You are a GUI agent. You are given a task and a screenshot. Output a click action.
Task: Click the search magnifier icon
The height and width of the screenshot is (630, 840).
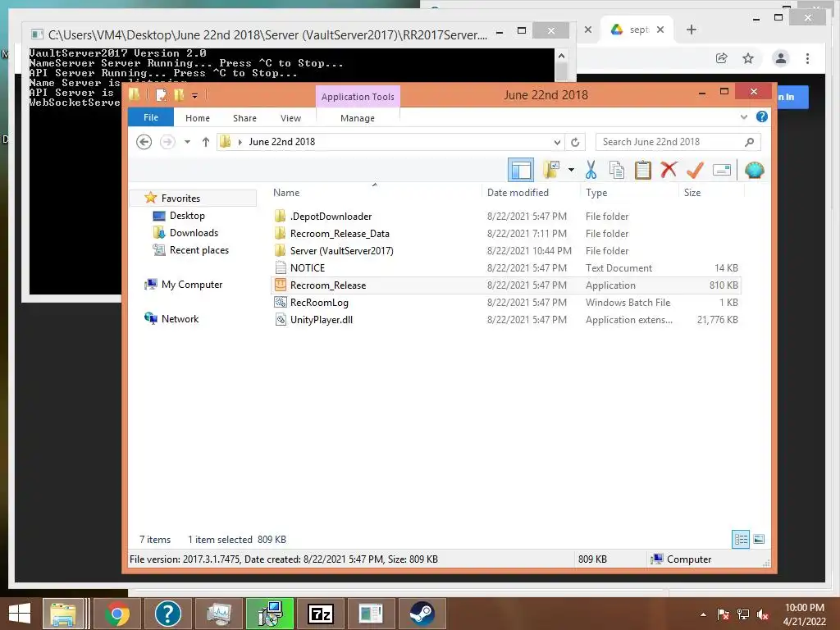pyautogui.click(x=749, y=142)
